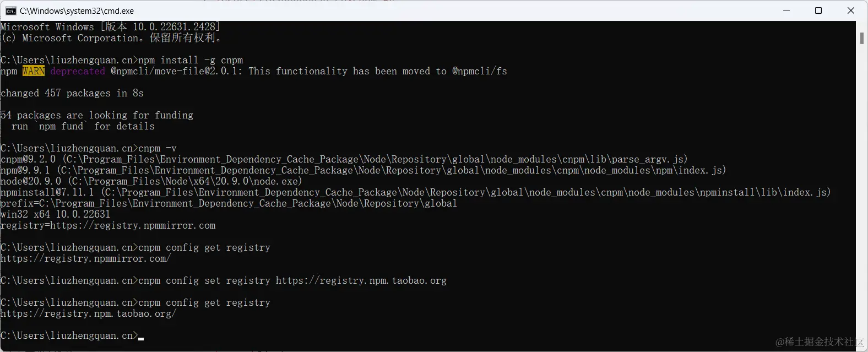Click the node@20.9.0 version line
Viewport: 868px width, 352px height.
pos(151,181)
